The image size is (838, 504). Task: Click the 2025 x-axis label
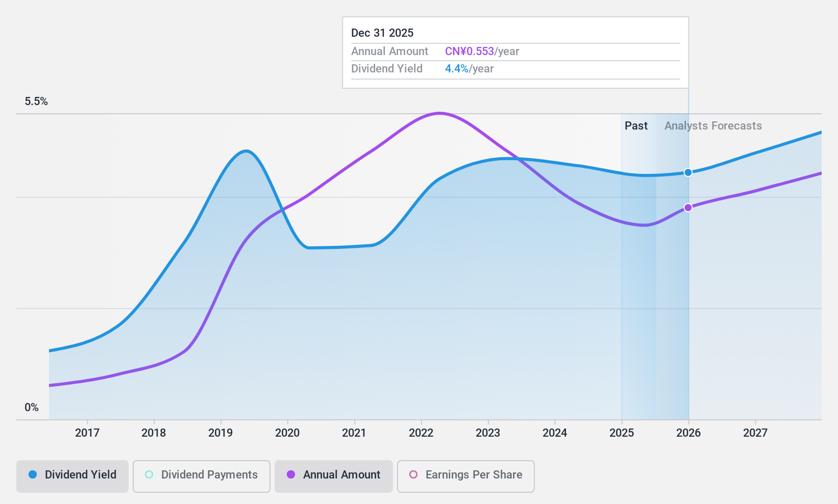622,433
